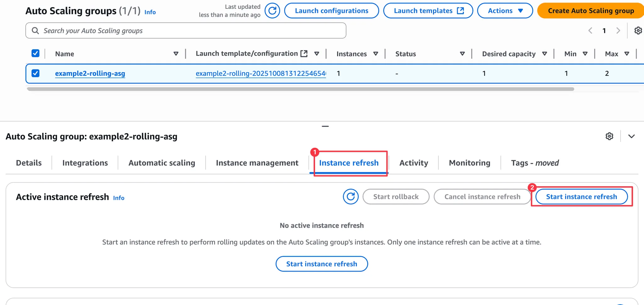The width and height of the screenshot is (644, 305).
Task: Open the example2-rolling-asg group link
Action: (x=90, y=73)
